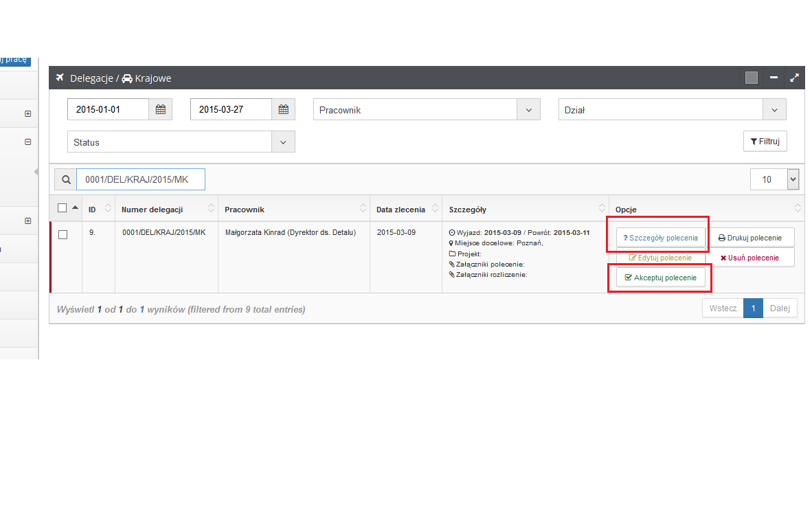The image size is (812, 505).
Task: Sort by Data zlecenia column arrows
Action: tap(434, 209)
